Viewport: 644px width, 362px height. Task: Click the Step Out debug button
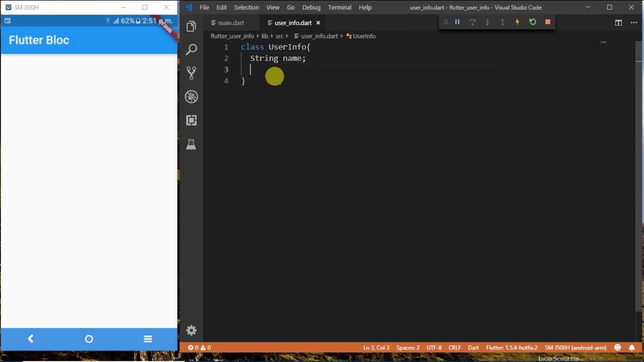pos(502,22)
